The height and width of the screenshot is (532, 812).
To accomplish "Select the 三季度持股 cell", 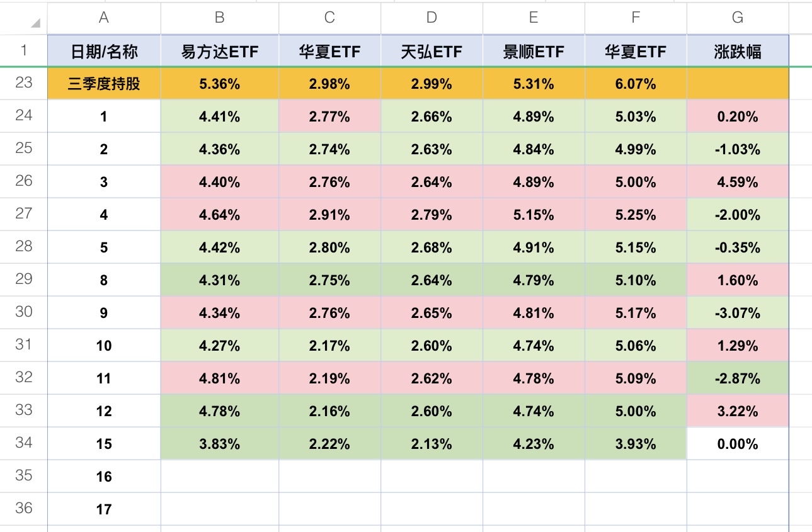I will 104,84.
